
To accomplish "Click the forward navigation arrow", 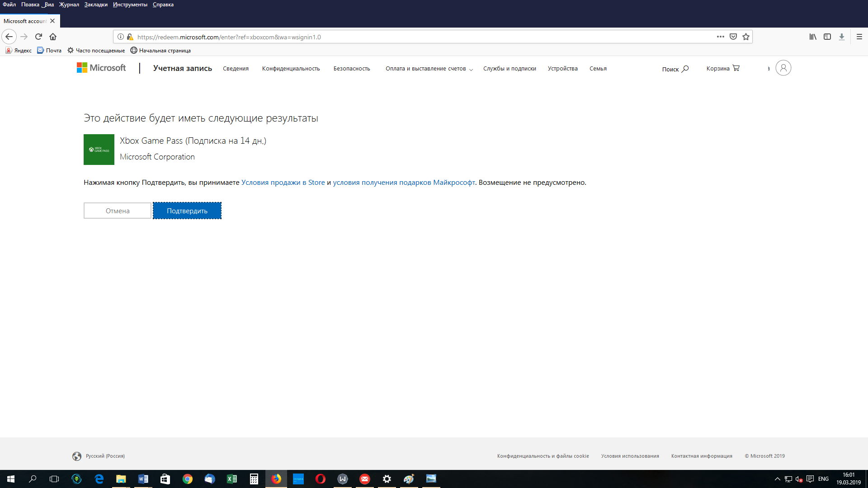I will (24, 37).
